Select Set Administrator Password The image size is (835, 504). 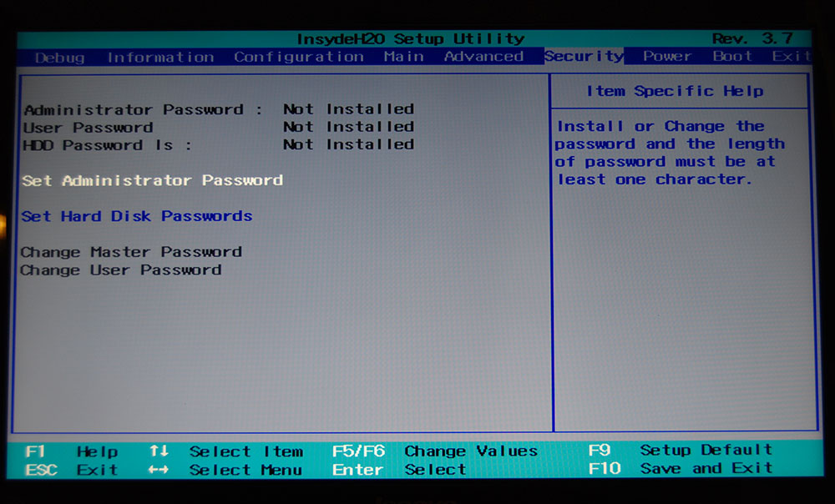(x=152, y=180)
